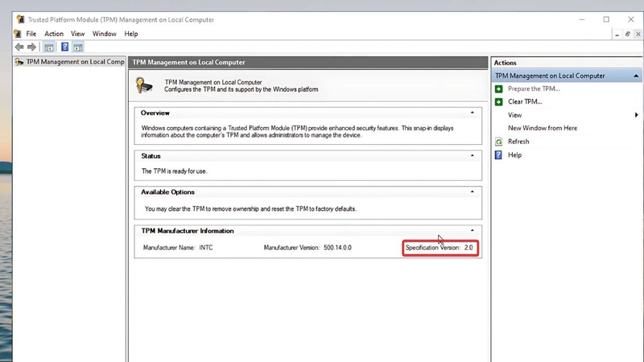Collapse the TPM Manufacturer Information section
Screen dimensions: 644x362
(x=473, y=230)
